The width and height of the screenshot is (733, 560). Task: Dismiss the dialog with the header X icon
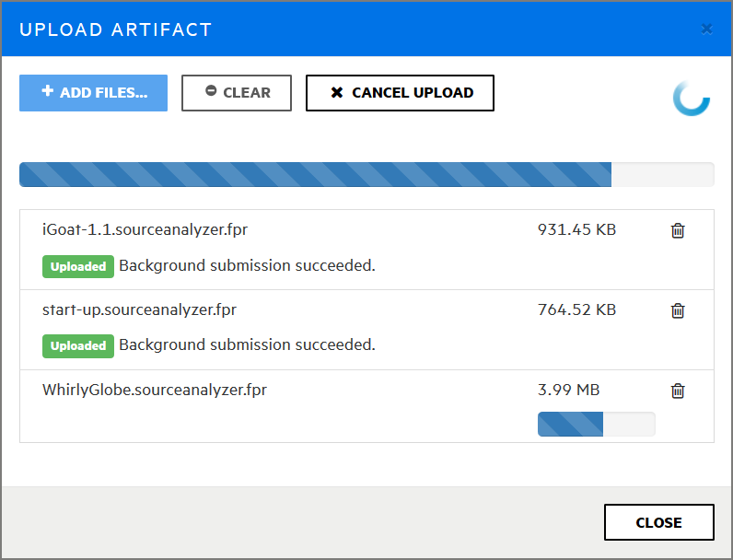706,29
